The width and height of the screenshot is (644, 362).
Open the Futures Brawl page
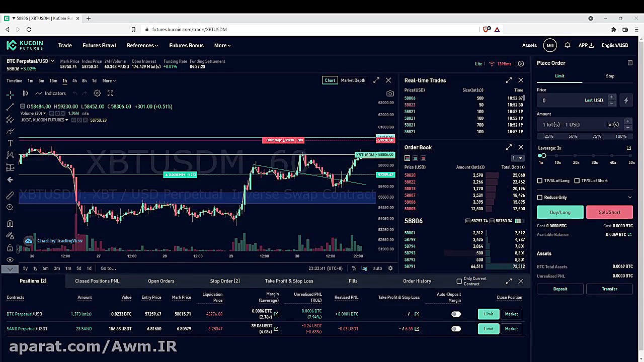[99, 45]
